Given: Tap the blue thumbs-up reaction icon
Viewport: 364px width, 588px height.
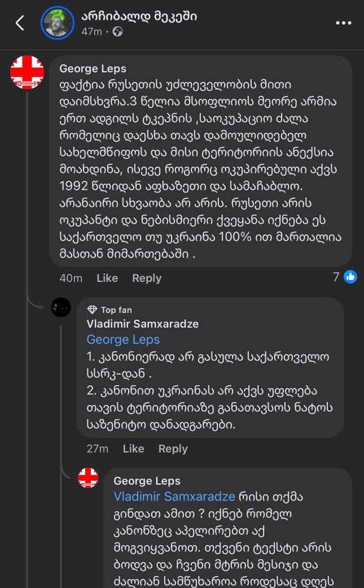Looking at the screenshot, I should (x=350, y=277).
